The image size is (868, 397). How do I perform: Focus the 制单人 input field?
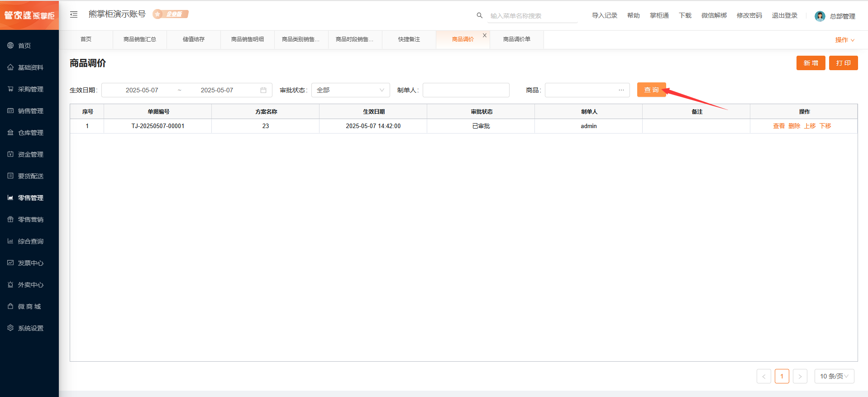[x=466, y=90]
